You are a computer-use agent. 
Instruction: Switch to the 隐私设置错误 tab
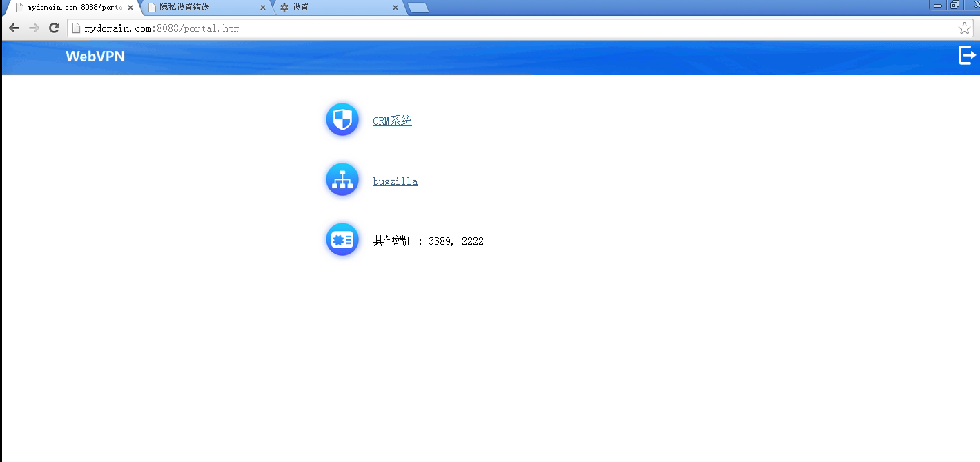point(200,7)
